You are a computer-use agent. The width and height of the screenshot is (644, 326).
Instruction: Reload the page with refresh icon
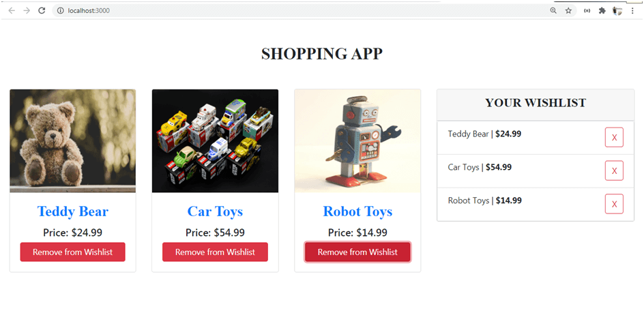pos(42,11)
